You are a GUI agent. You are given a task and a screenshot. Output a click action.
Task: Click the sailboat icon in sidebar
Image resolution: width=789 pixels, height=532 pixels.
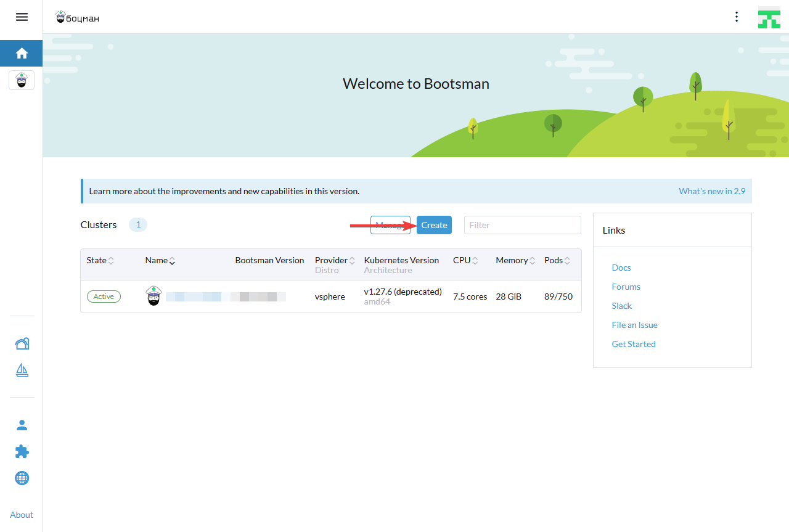click(x=22, y=370)
